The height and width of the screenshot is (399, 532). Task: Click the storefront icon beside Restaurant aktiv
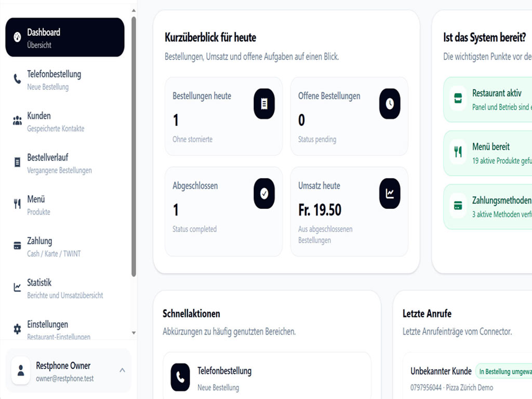[x=458, y=98]
